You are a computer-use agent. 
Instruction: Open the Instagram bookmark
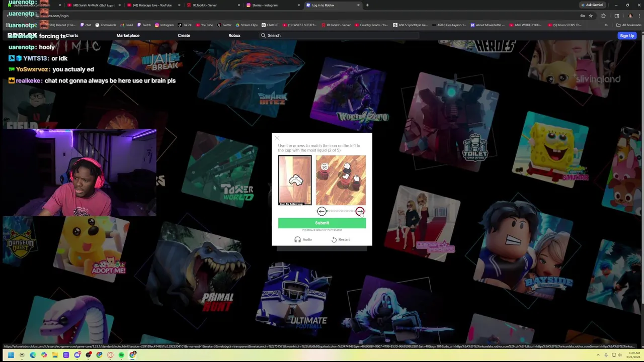[x=165, y=25]
